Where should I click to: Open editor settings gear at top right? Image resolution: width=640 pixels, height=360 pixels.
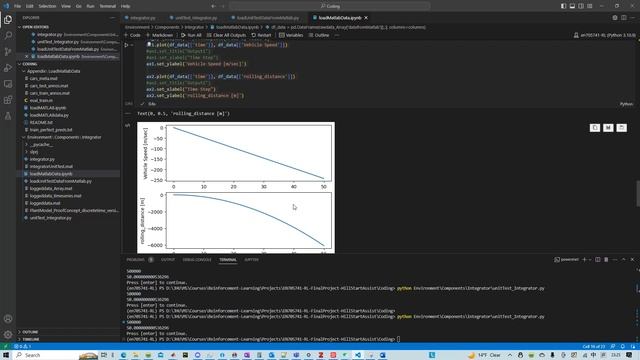pyautogui.click(x=615, y=18)
